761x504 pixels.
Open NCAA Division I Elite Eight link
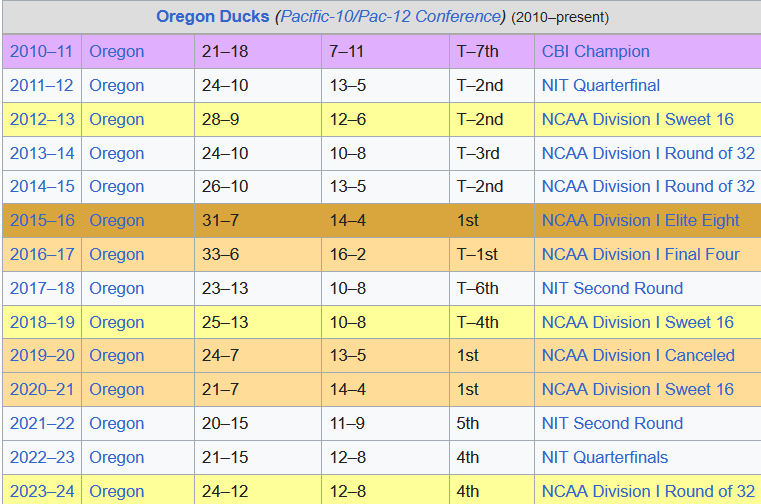click(640, 220)
